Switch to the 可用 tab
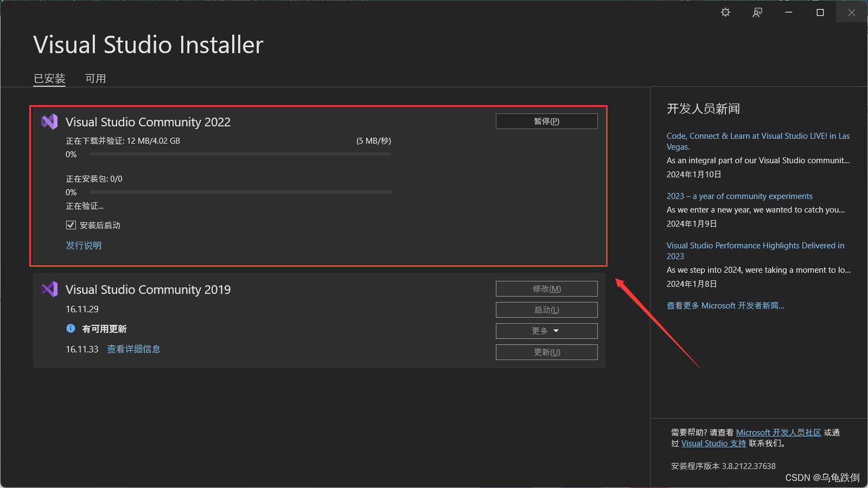The image size is (868, 488). 95,78
